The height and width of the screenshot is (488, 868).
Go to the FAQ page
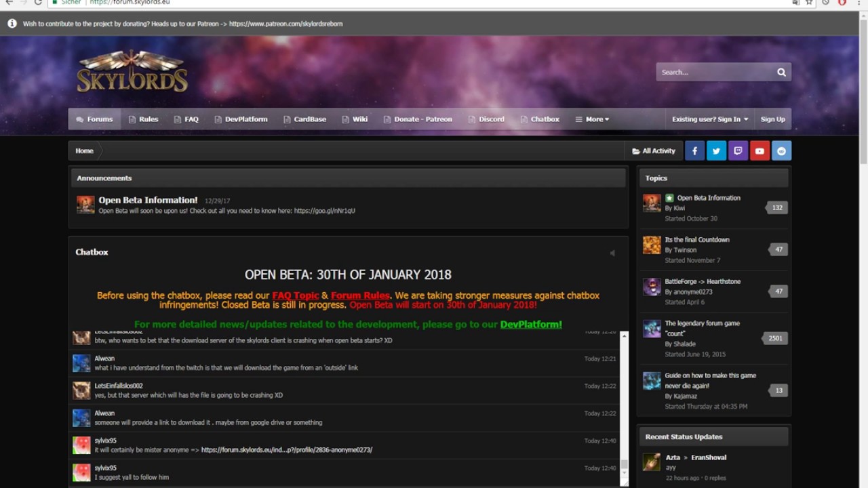click(x=186, y=119)
